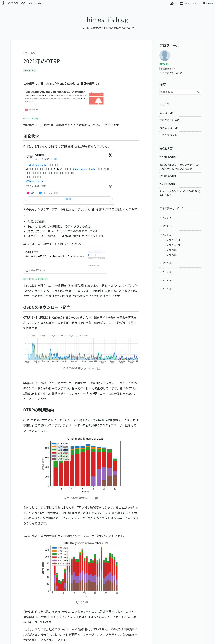
Task: Open the はてなブログPro sidebar link
Action: click(x=169, y=135)
